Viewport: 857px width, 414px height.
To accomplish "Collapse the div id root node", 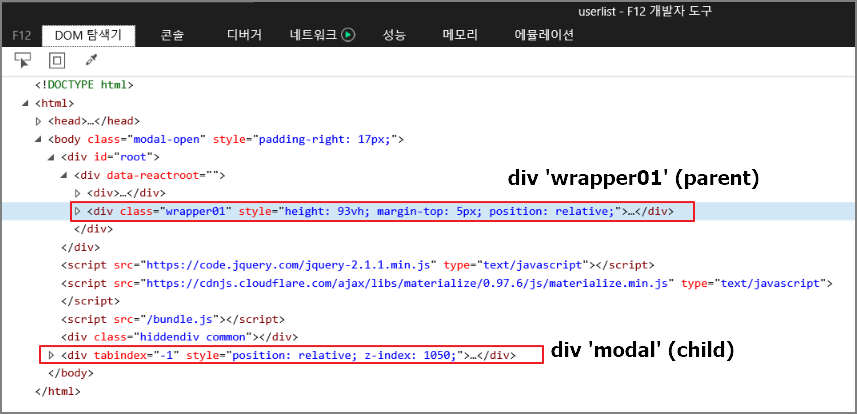I will (51, 158).
